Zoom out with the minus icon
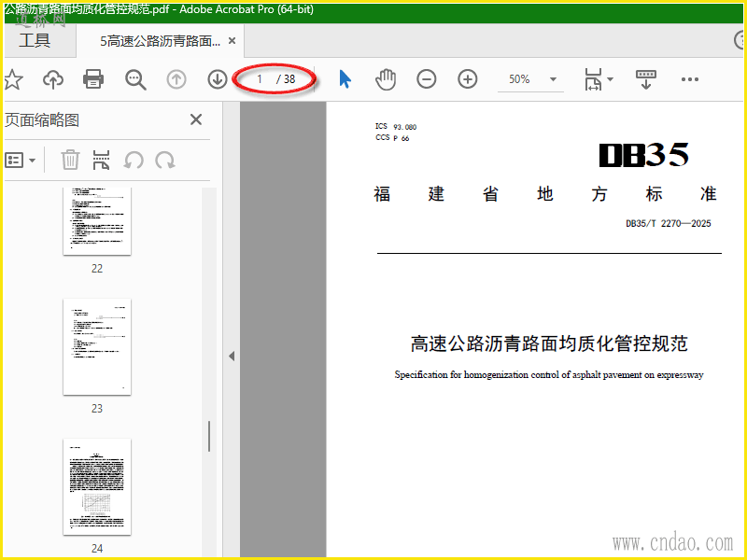This screenshot has height=560, width=747. 427,79
